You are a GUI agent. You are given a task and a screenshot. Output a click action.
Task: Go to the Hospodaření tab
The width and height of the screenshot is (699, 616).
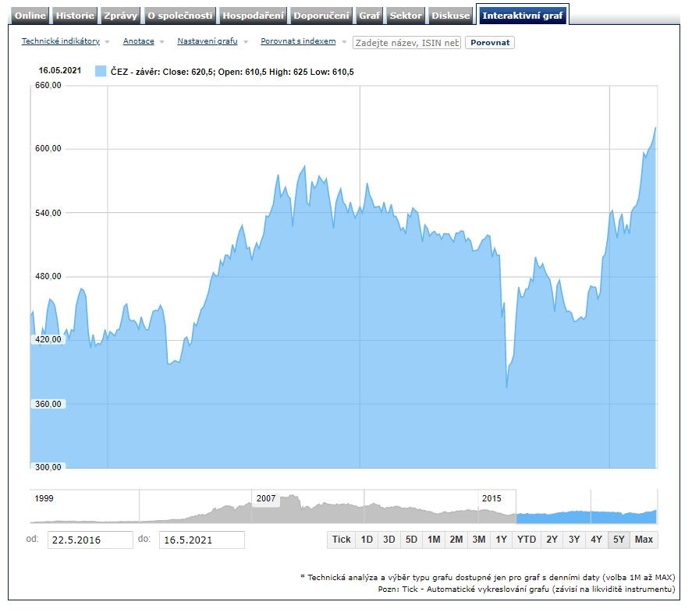[253, 16]
